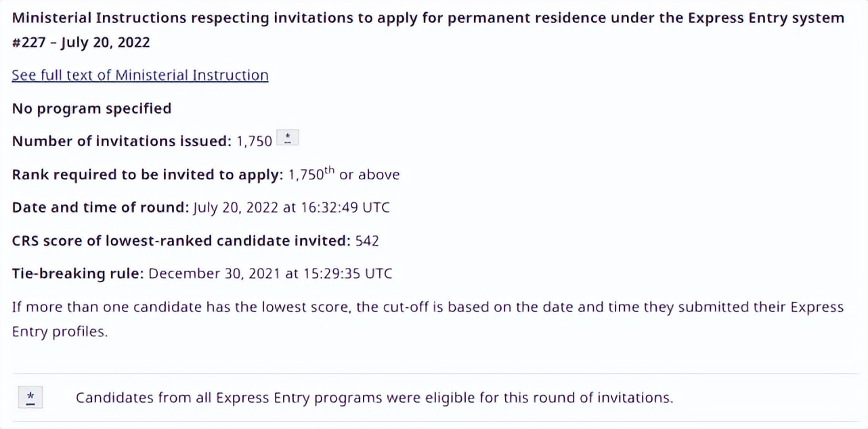The image size is (868, 429).
Task: Click the Ministerial Instructions heading title
Action: (428, 18)
